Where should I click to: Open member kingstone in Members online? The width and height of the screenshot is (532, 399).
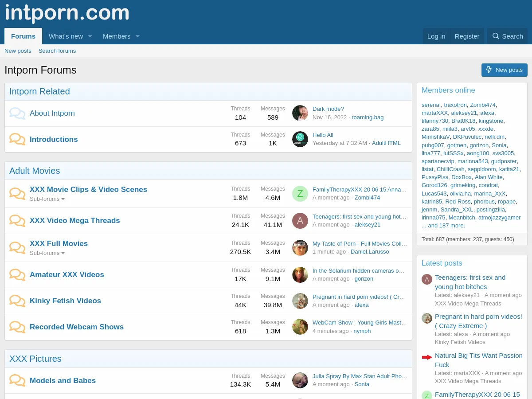point(491,121)
